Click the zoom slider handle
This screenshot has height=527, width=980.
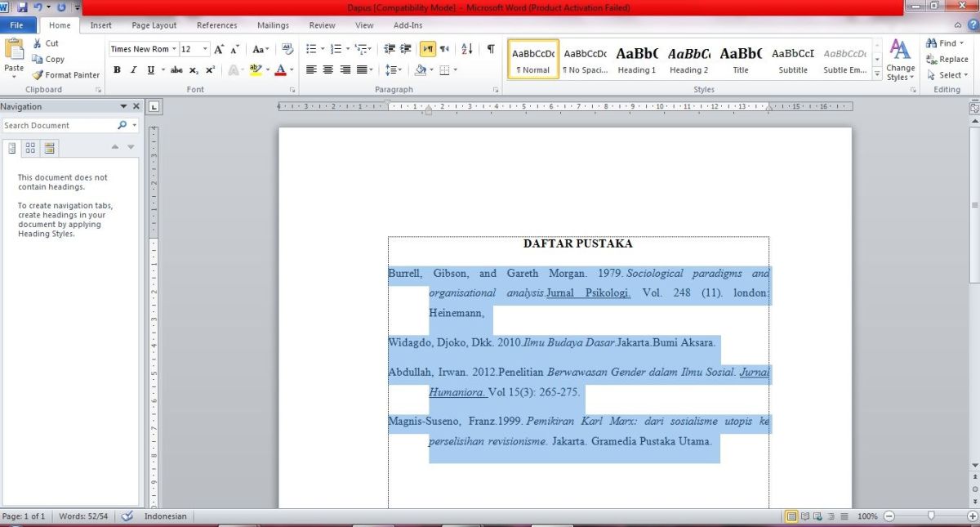point(931,516)
